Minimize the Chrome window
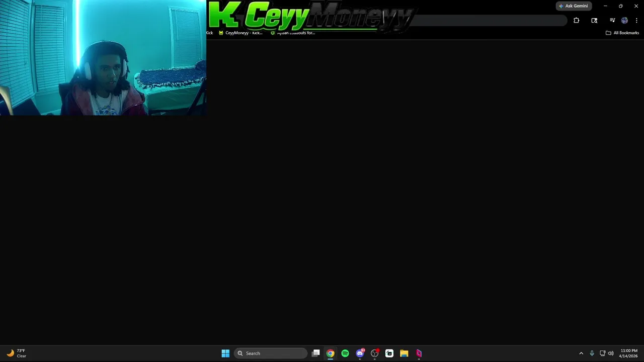644x362 pixels. tap(605, 6)
